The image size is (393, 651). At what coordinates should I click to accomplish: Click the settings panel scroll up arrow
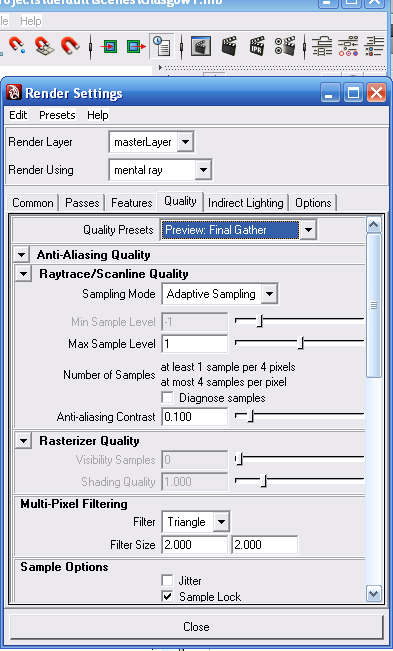point(373,225)
